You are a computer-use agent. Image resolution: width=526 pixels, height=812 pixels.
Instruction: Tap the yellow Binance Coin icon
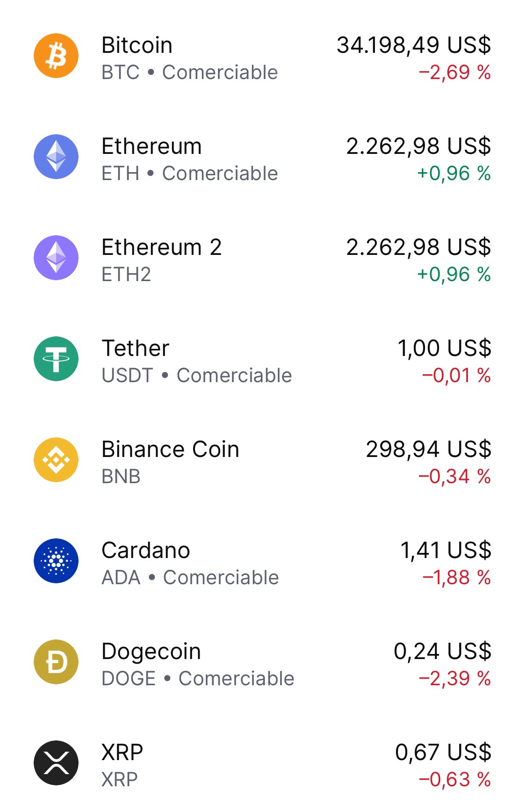(56, 460)
